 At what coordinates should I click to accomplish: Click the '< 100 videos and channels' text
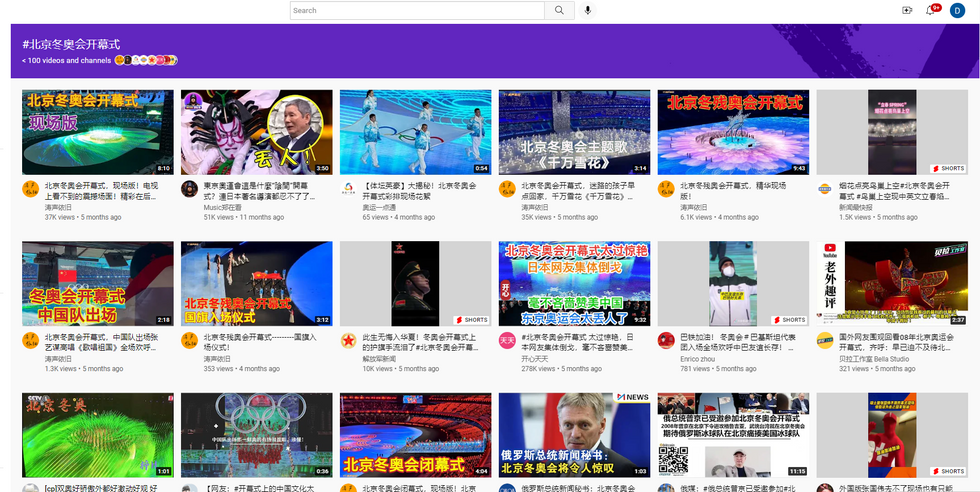66,61
